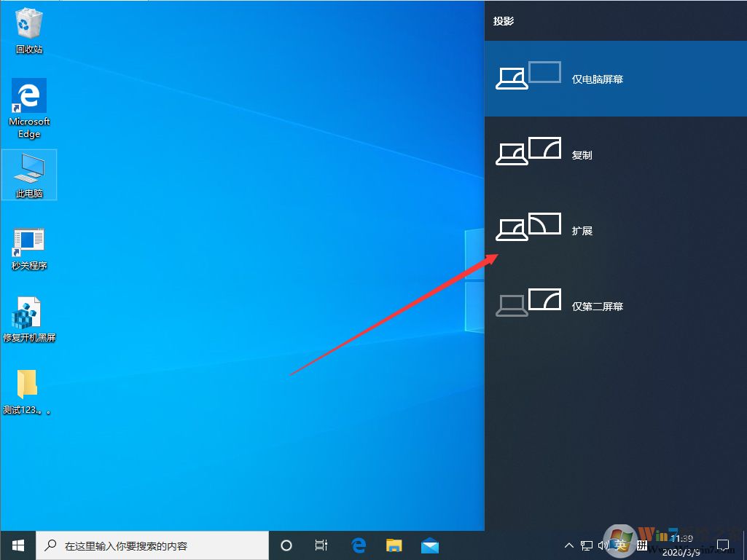Open Action Center notification icon
Viewport: 747px width, 560px height.
click(723, 545)
